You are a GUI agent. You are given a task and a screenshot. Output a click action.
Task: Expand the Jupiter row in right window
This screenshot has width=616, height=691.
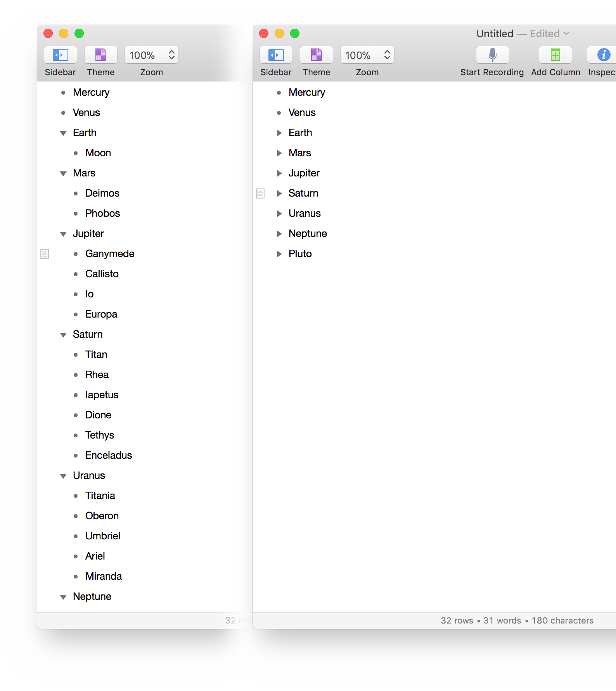tap(279, 173)
